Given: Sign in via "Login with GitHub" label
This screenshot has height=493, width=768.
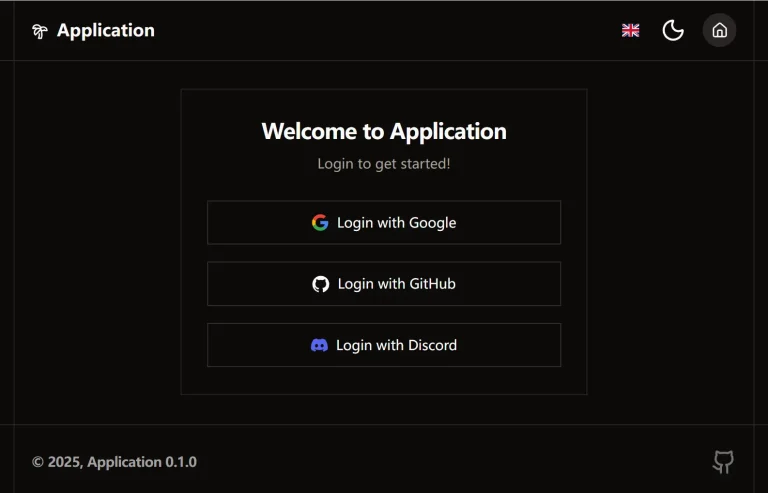Looking at the screenshot, I should [x=396, y=284].
